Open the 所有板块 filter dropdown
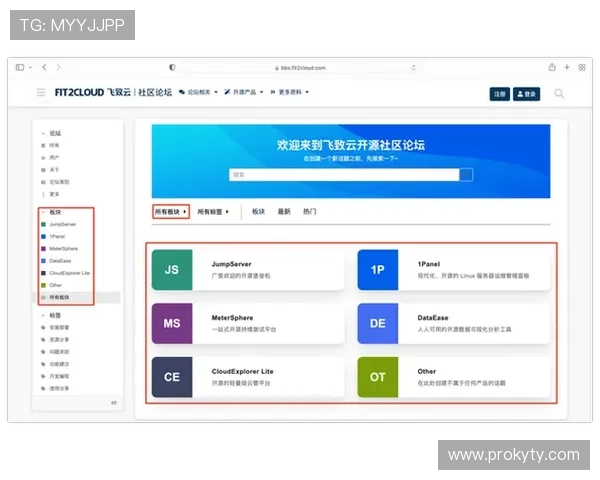The width and height of the screenshot is (600, 480). (171, 212)
